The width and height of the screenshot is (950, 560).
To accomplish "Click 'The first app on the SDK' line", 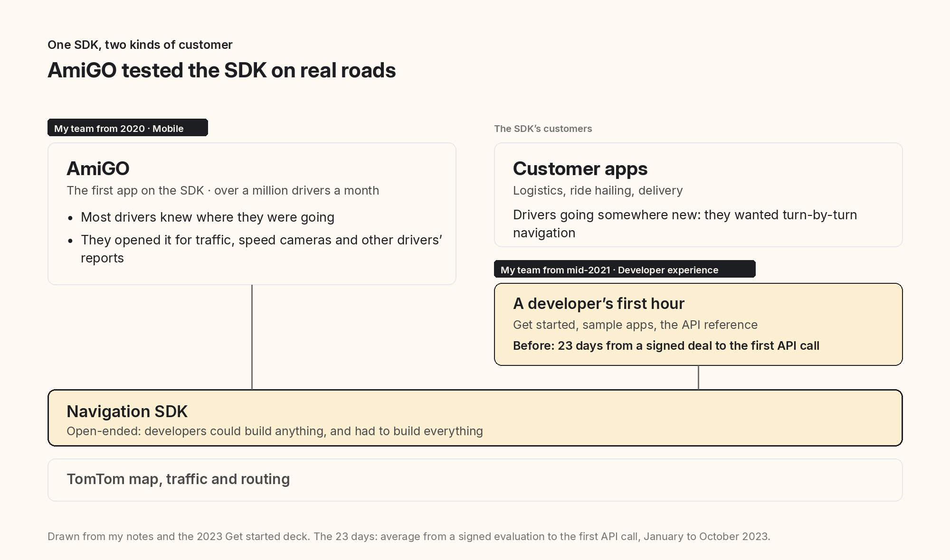I will tap(223, 190).
